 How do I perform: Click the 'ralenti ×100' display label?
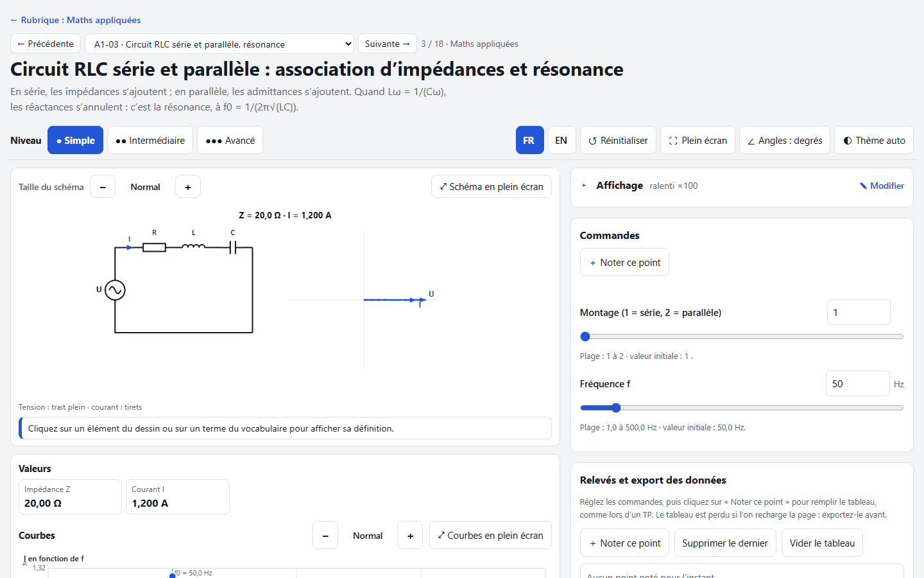pos(674,186)
